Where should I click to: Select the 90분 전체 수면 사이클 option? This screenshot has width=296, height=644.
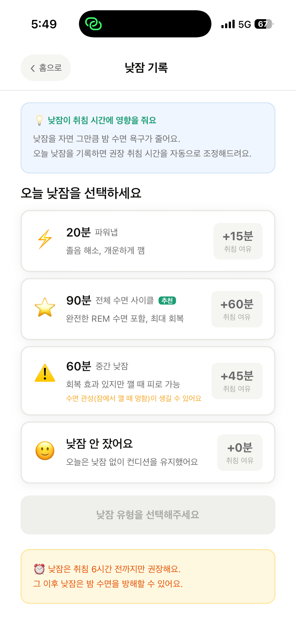(148, 309)
